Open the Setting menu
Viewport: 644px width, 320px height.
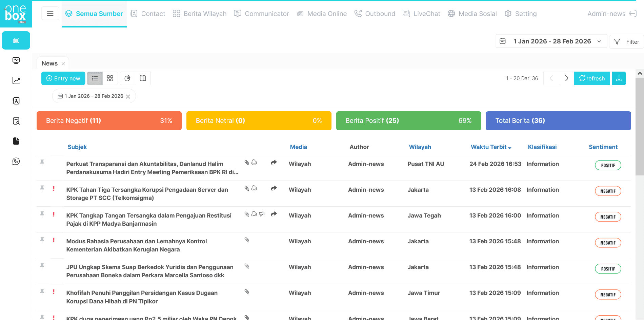tap(521, 14)
